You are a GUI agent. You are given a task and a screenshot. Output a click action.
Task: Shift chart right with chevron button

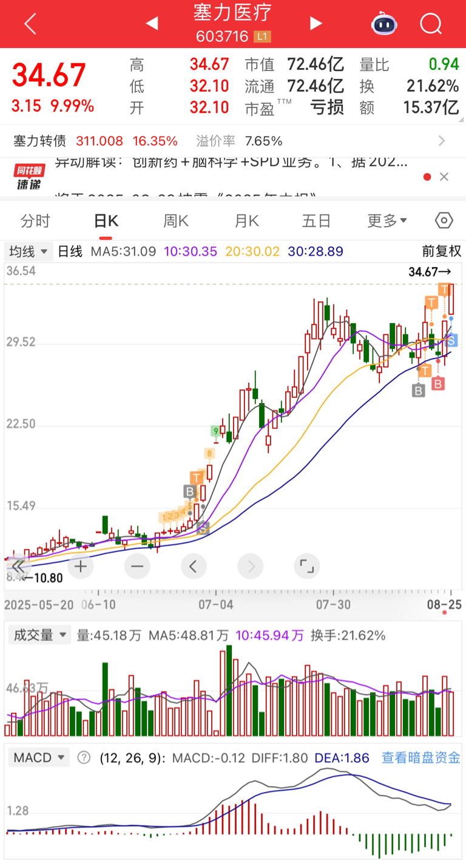(x=251, y=567)
